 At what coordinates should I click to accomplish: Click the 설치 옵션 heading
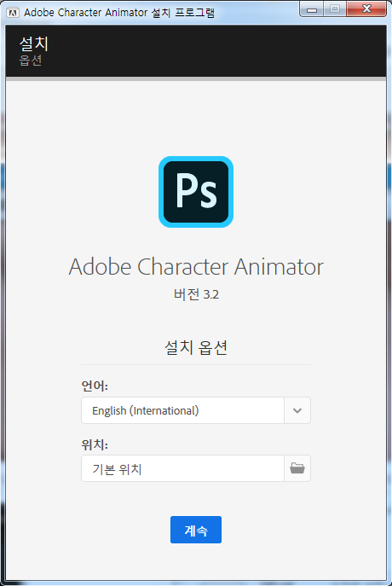(196, 347)
